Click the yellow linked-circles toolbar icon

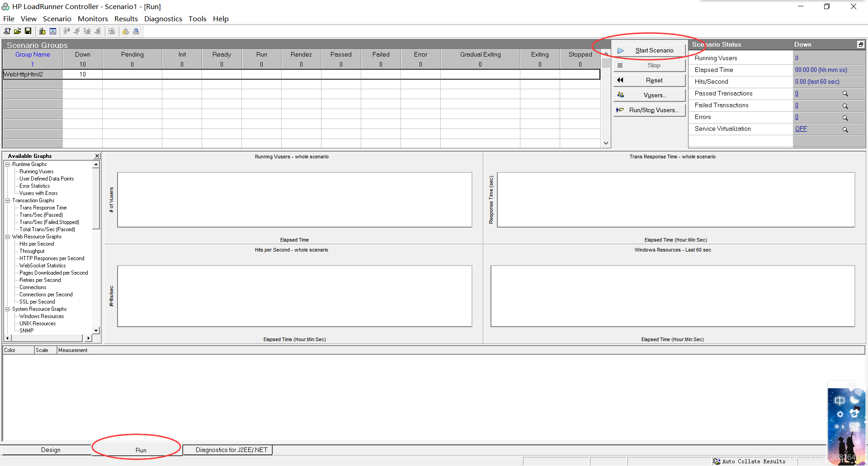[126, 31]
